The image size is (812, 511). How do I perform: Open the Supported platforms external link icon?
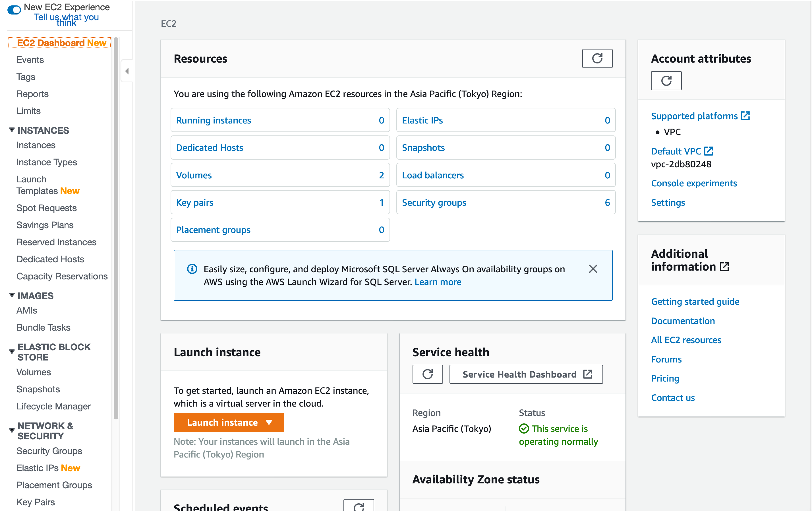(x=745, y=116)
